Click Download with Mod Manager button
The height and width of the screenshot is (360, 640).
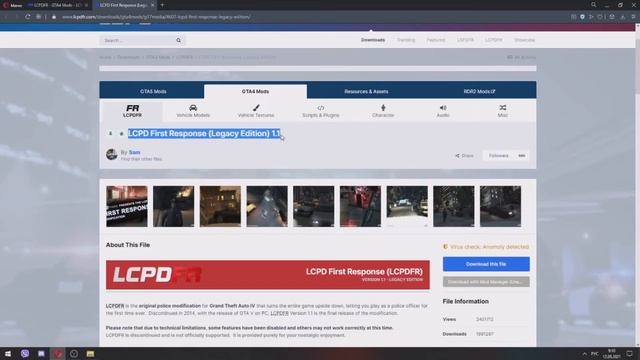pyautogui.click(x=486, y=282)
